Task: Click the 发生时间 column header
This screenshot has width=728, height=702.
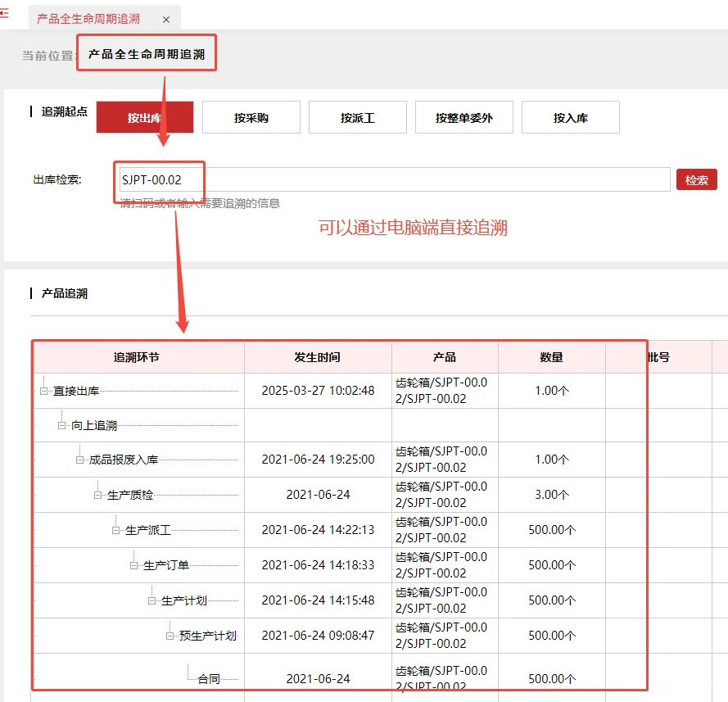Action: [318, 357]
